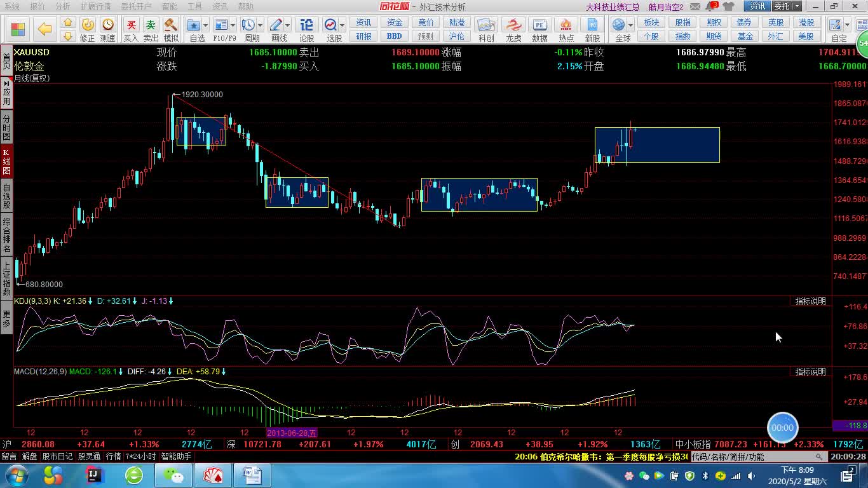Image resolution: width=868 pixels, height=488 pixels.
Task: Expand the F10/F9 dropdown arrow
Action: pyautogui.click(x=233, y=25)
